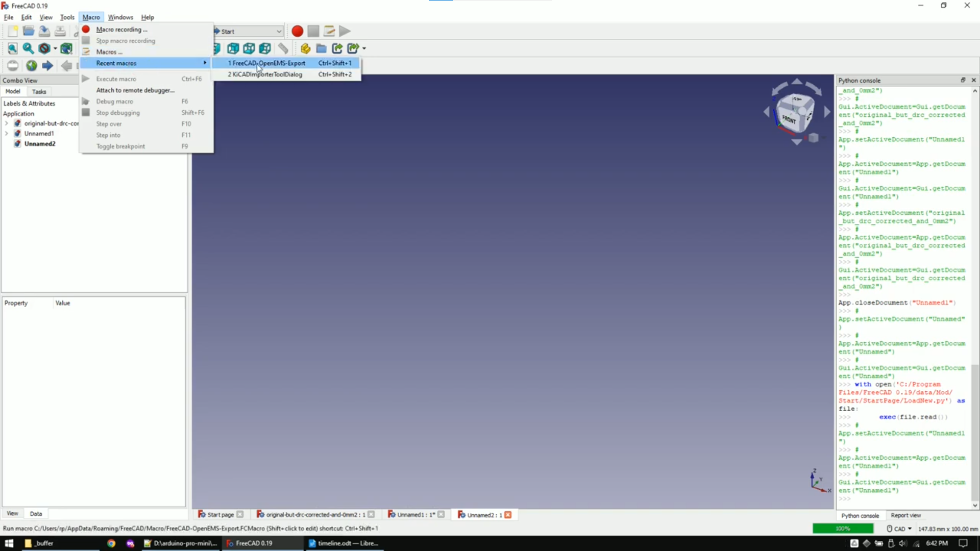Close the Start page document tab
The height and width of the screenshot is (551, 980).
240,515
